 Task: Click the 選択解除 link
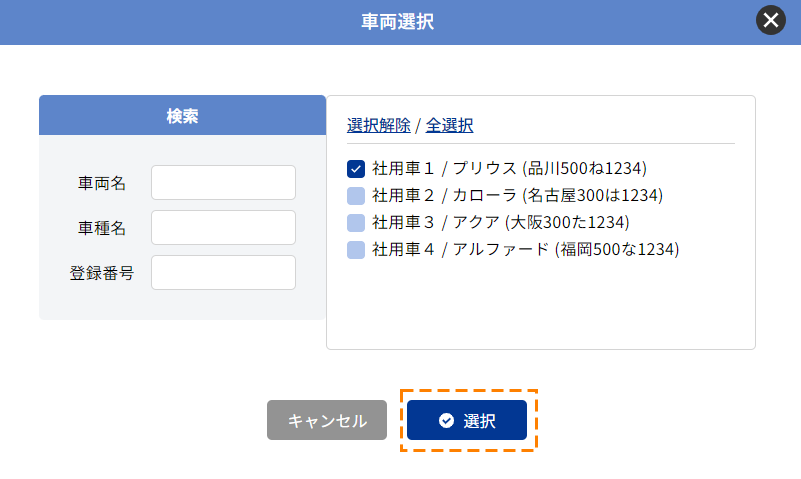click(379, 125)
